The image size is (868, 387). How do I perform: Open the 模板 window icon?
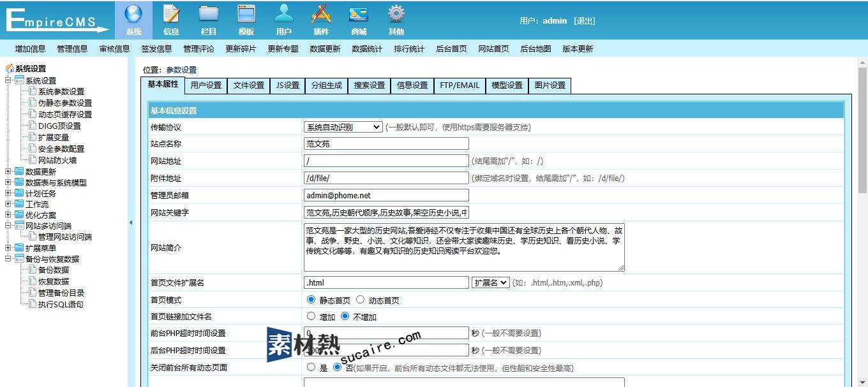[246, 14]
